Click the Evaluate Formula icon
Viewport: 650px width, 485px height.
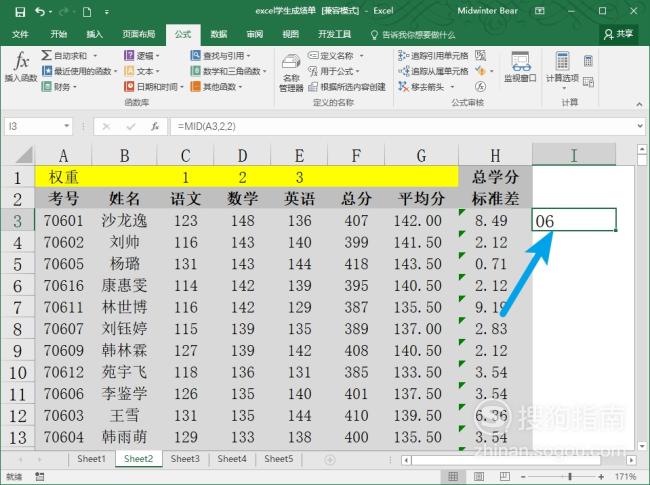coord(480,87)
